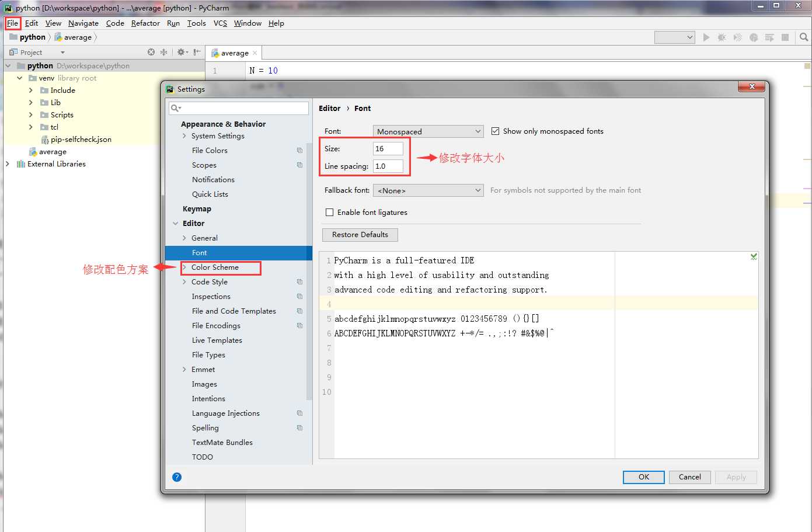Click the Settings search input field
This screenshot has width=812, height=532.
(x=239, y=108)
